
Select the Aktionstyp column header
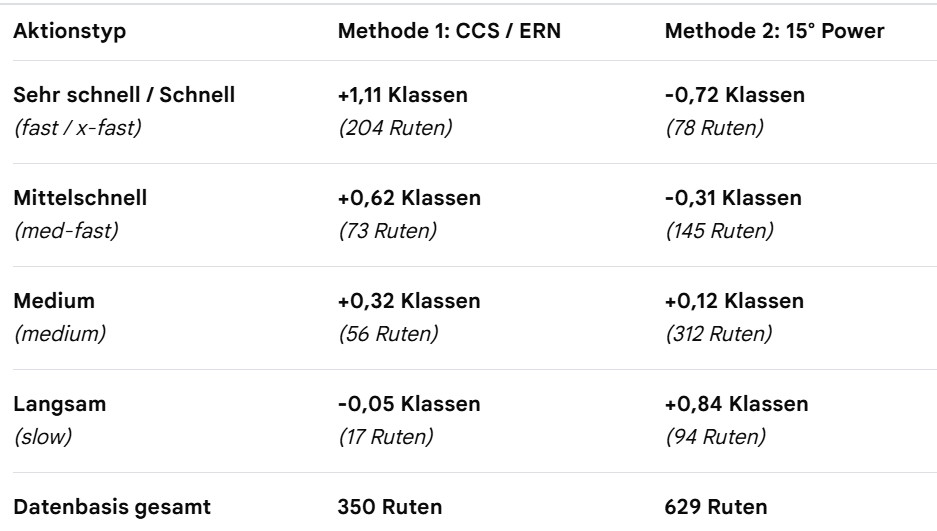click(69, 31)
